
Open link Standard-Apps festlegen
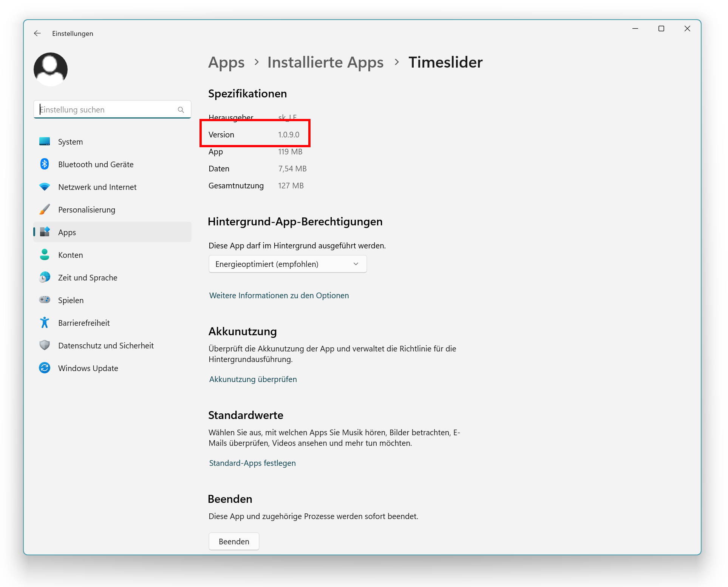coord(252,463)
